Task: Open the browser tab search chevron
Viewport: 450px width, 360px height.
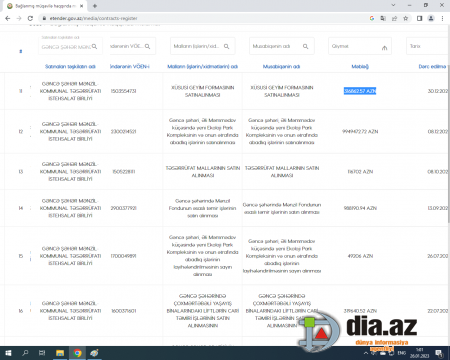Action: click(x=393, y=5)
